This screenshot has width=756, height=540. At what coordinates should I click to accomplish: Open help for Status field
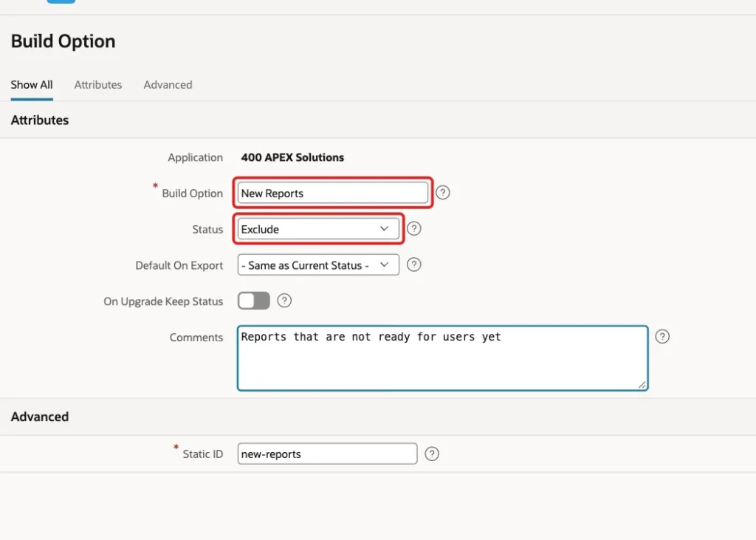(x=413, y=229)
